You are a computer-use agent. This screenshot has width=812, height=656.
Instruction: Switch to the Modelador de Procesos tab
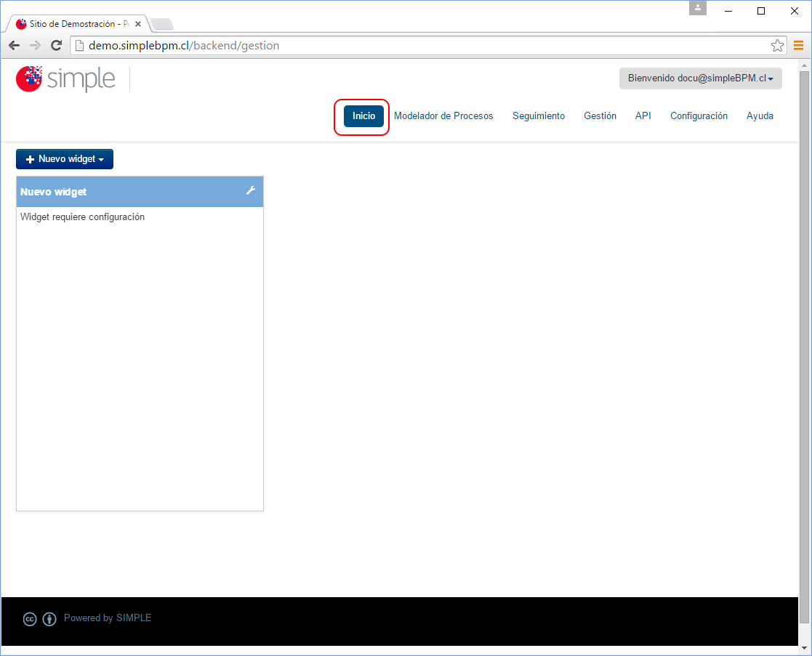click(x=443, y=116)
